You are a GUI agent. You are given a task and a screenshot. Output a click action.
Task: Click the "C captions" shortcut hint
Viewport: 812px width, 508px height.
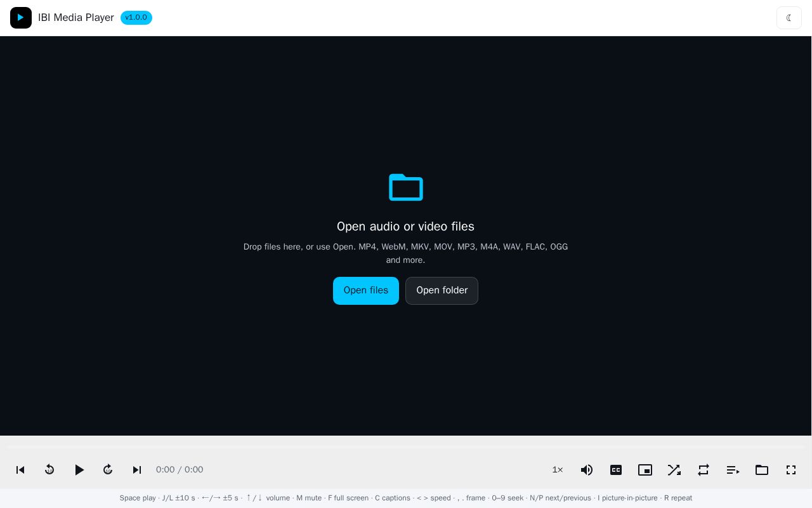coord(393,498)
